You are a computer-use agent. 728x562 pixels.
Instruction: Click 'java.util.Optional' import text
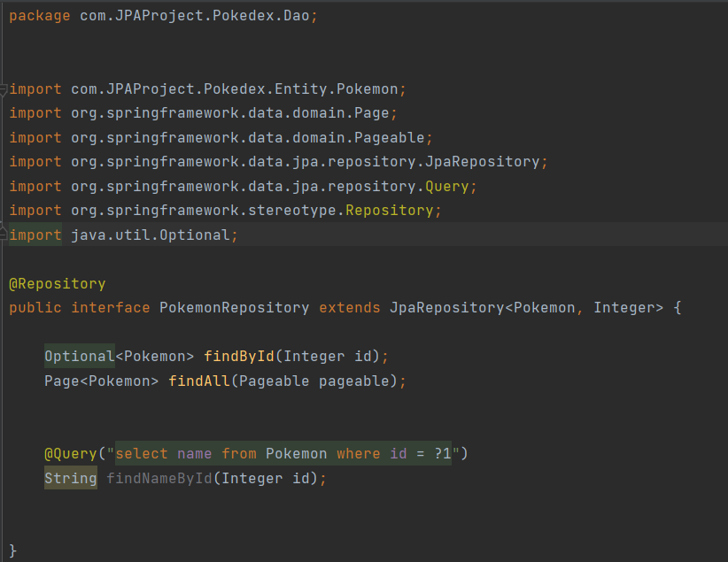pos(151,235)
